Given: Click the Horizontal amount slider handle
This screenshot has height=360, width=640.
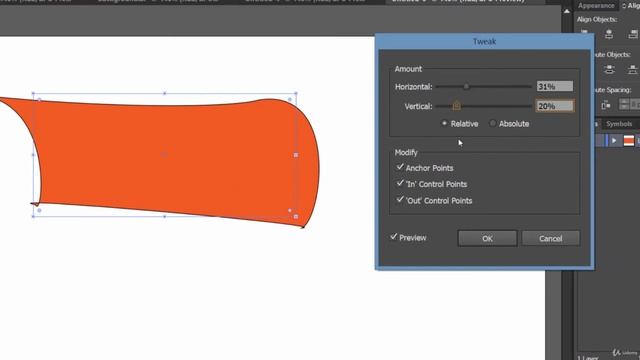Looking at the screenshot, I should click(466, 87).
